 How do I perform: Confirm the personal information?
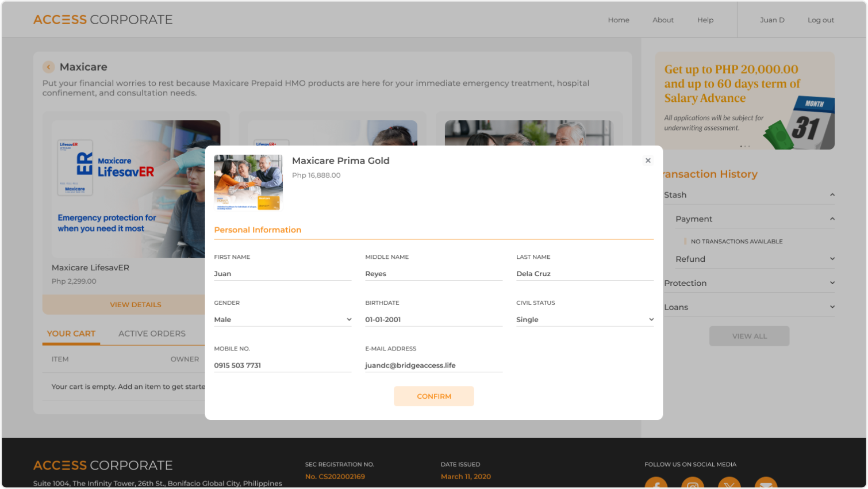coord(434,396)
